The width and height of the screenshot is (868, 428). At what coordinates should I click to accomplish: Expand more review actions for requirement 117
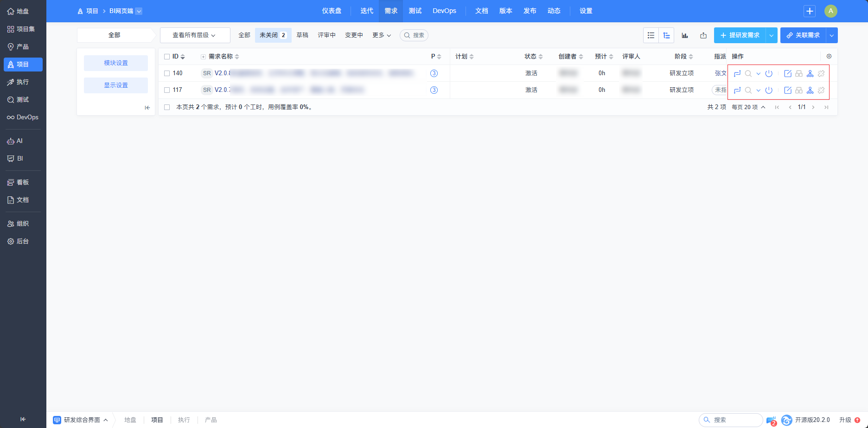[759, 90]
